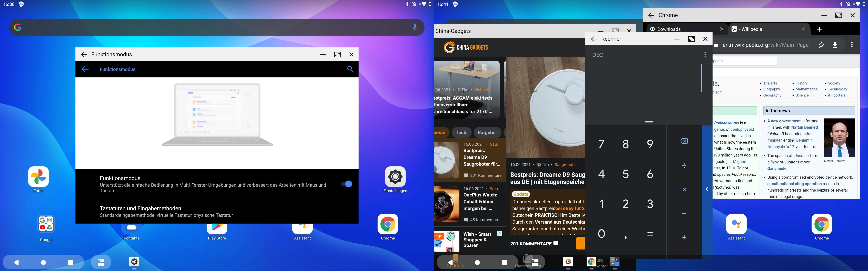Tap the multiplication operator in calculator
868x271 pixels.
pos(684,190)
